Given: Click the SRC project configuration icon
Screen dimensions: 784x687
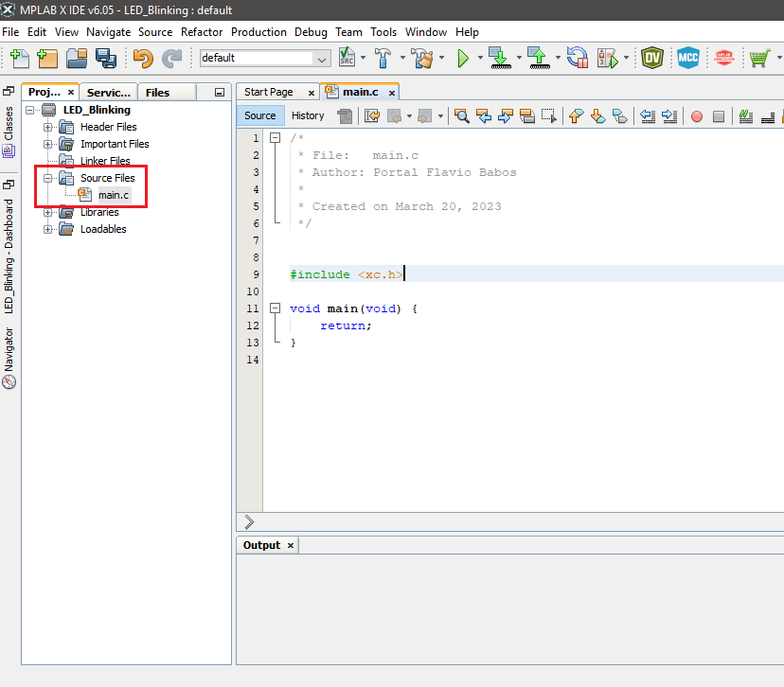Looking at the screenshot, I should (347, 58).
